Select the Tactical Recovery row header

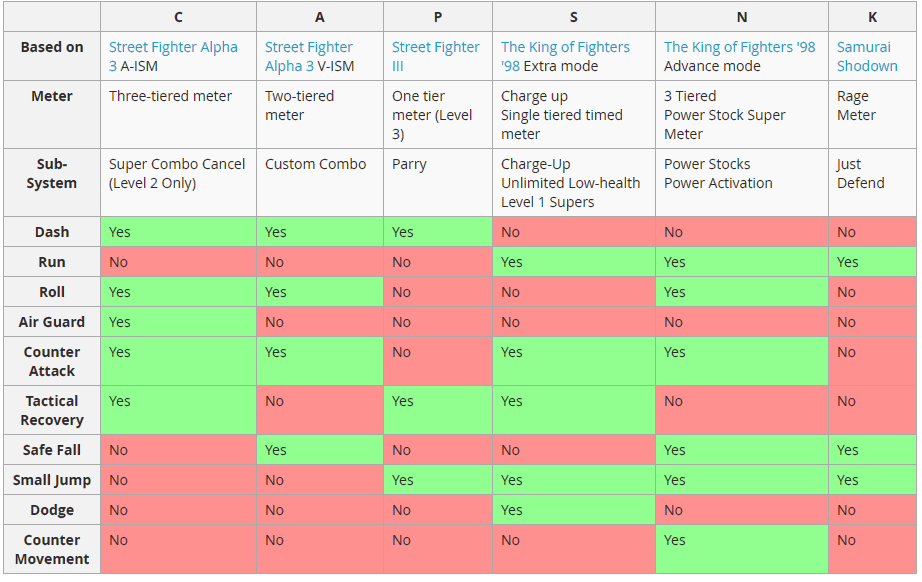(x=52, y=410)
